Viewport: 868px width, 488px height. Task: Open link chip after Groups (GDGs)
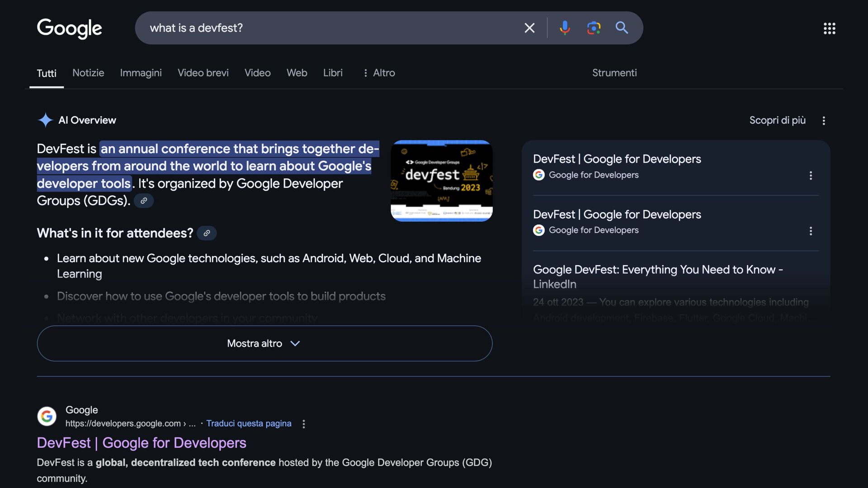click(x=144, y=201)
